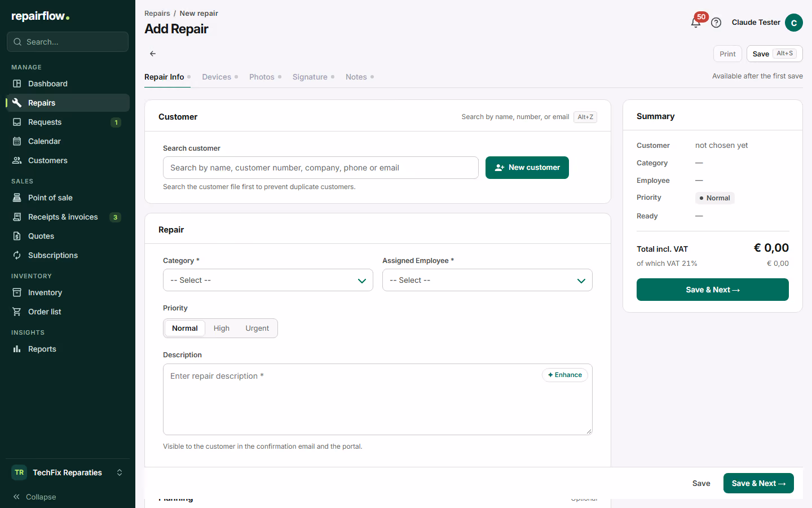Open the Claude Tester avatar menu
The width and height of the screenshot is (812, 508).
pyautogui.click(x=793, y=23)
